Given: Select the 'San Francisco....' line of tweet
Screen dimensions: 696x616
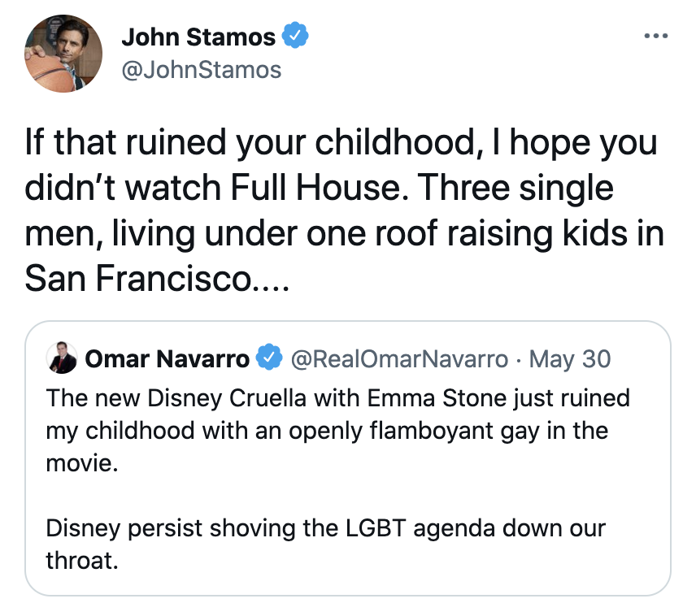Looking at the screenshot, I should tap(157, 279).
